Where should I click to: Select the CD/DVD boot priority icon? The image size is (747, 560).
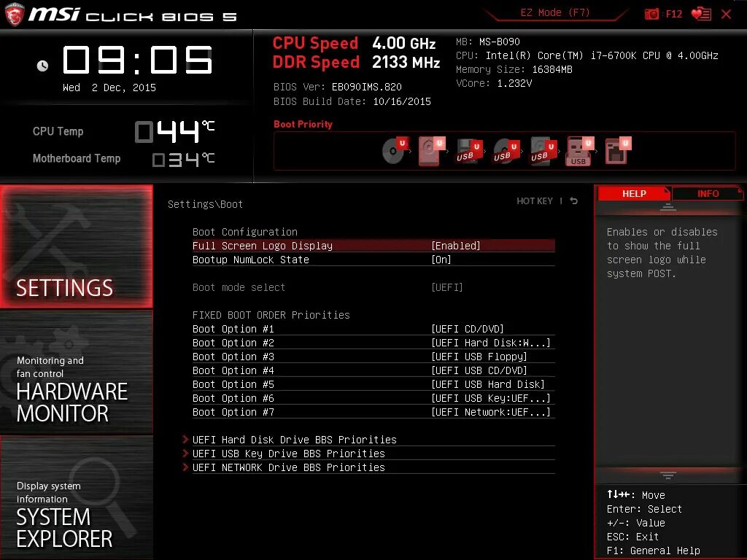pyautogui.click(x=396, y=150)
